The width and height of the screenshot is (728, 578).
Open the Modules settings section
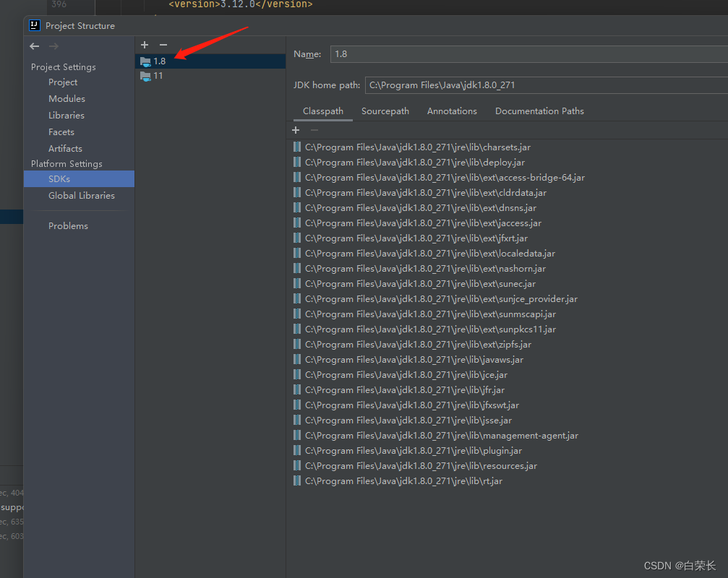click(x=66, y=98)
